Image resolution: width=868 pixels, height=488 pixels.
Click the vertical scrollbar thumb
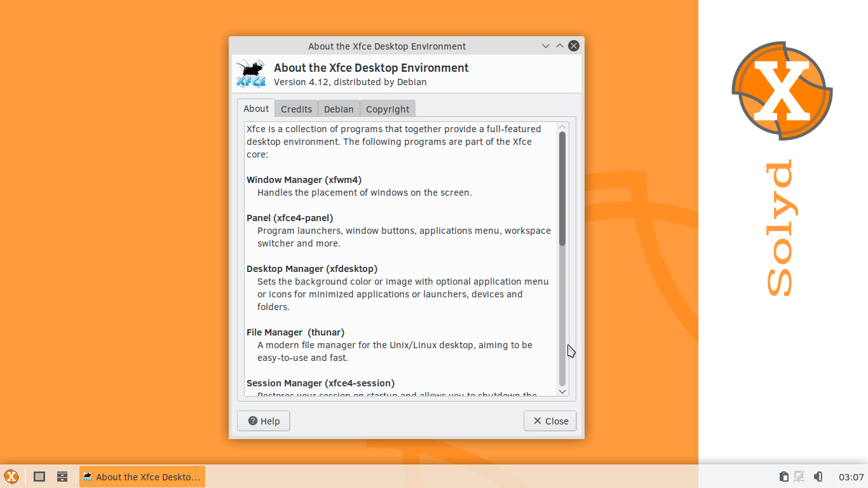click(x=562, y=189)
